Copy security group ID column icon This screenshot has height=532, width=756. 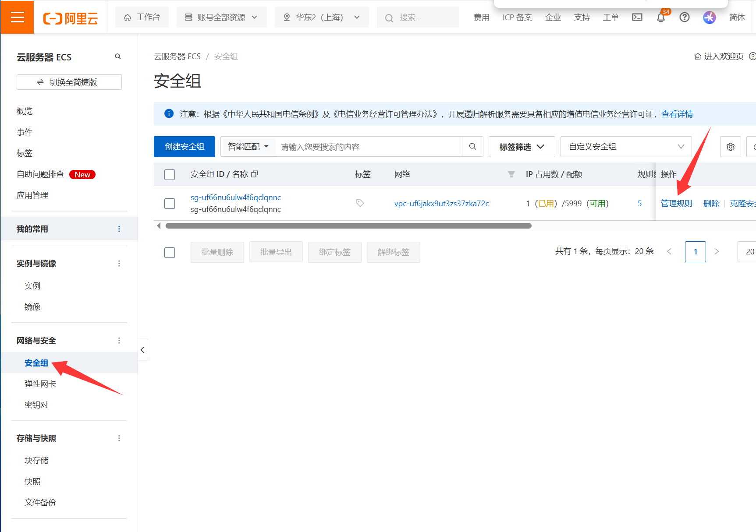pyautogui.click(x=255, y=174)
